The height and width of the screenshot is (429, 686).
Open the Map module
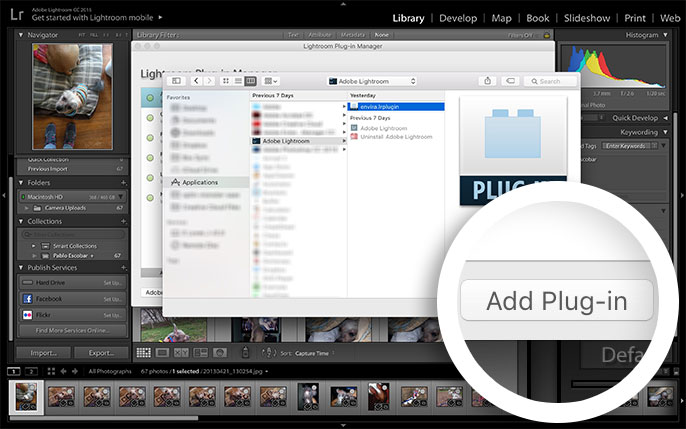click(x=501, y=18)
